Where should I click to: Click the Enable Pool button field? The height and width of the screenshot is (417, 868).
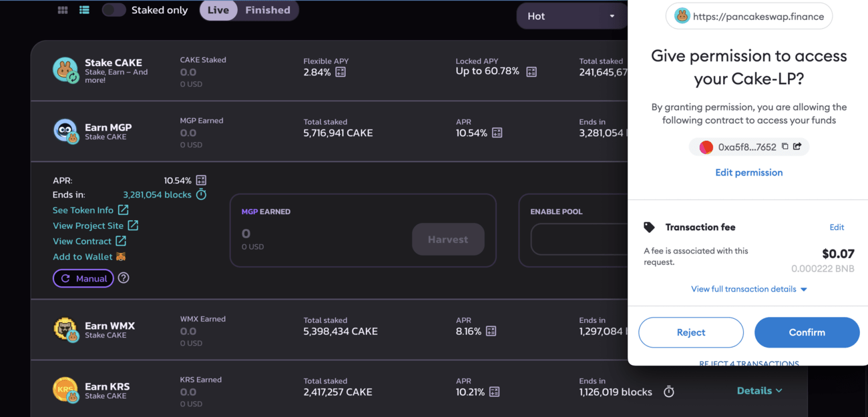[x=579, y=240]
